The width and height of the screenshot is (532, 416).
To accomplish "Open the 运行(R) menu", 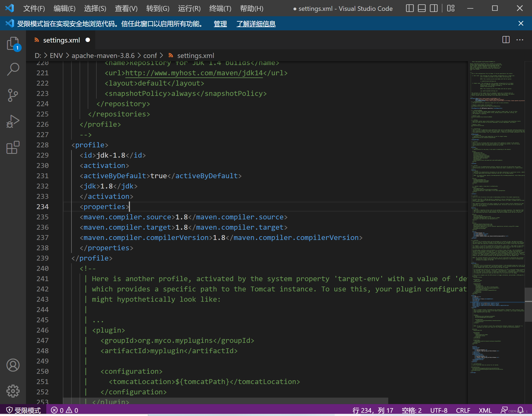I will [x=189, y=9].
